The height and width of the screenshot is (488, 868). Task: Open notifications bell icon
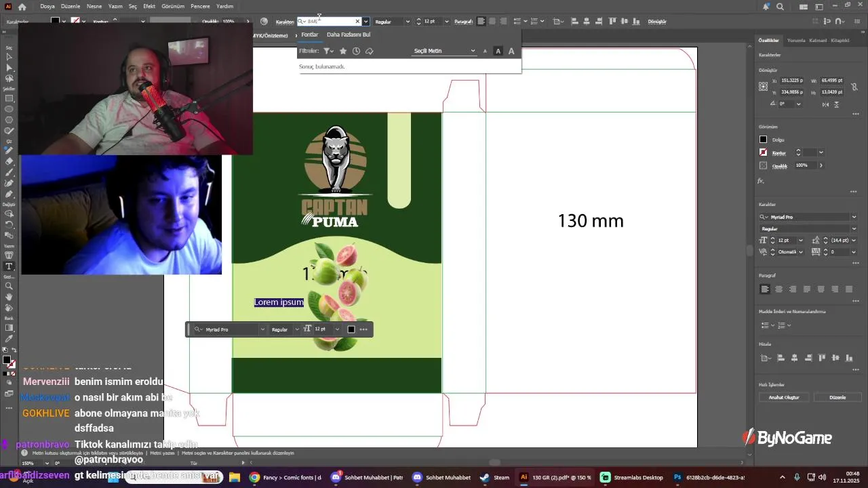point(766,6)
